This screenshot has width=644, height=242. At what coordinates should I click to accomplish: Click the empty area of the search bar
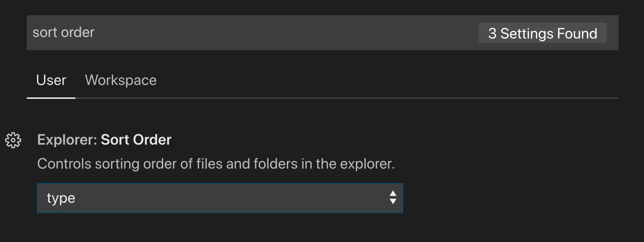click(290, 33)
